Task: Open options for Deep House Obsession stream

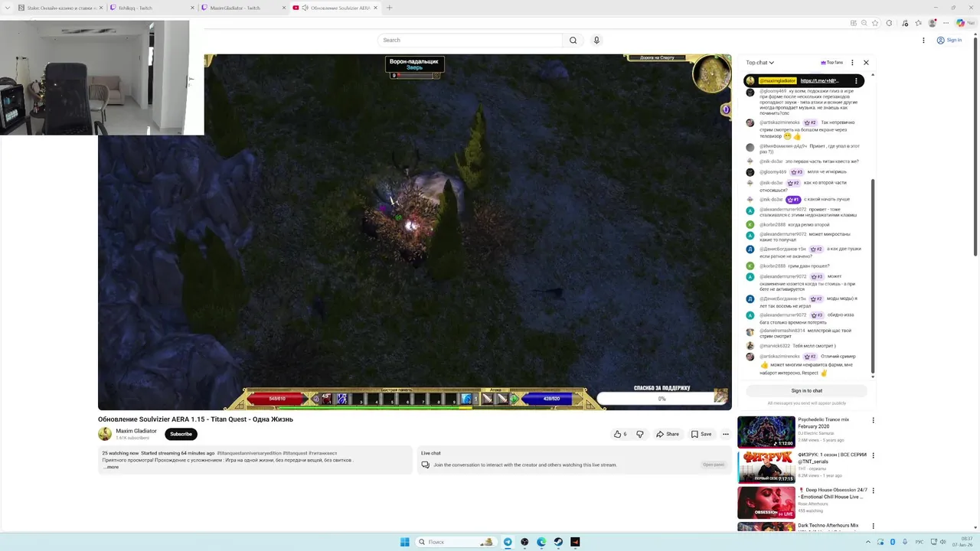Action: [873, 491]
